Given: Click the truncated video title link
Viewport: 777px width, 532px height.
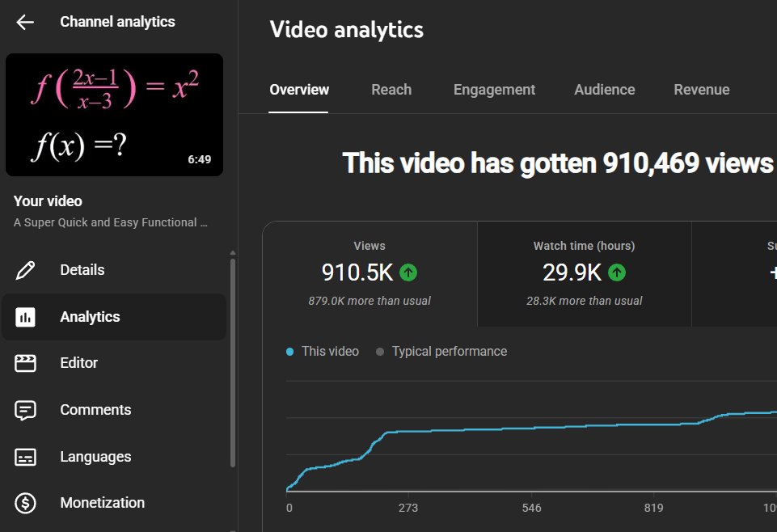Looking at the screenshot, I should pos(111,222).
